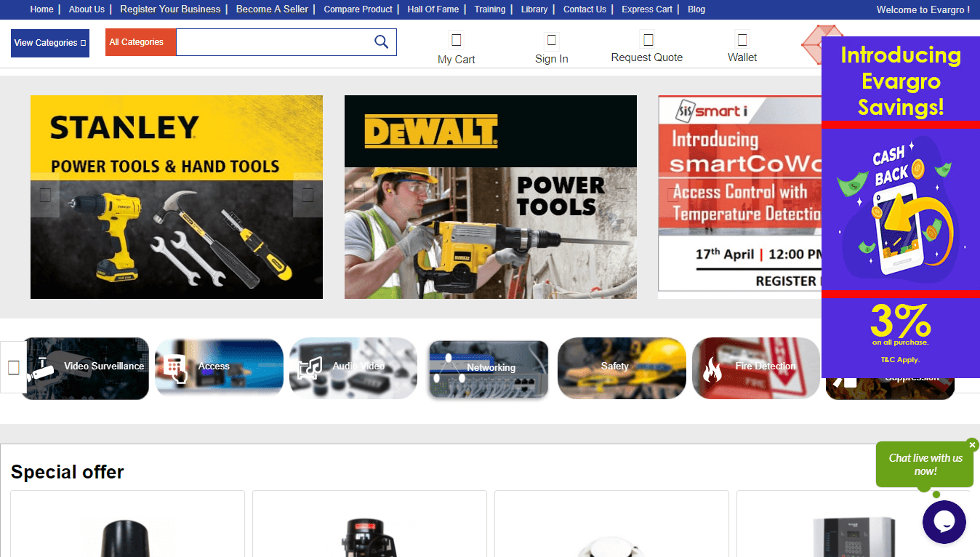Open the Fire Detection category tile
Viewport: 980px width, 557px height.
click(756, 368)
